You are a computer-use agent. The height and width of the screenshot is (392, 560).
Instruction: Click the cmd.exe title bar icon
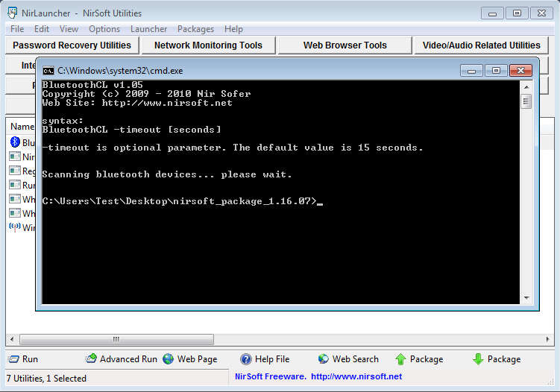[48, 71]
